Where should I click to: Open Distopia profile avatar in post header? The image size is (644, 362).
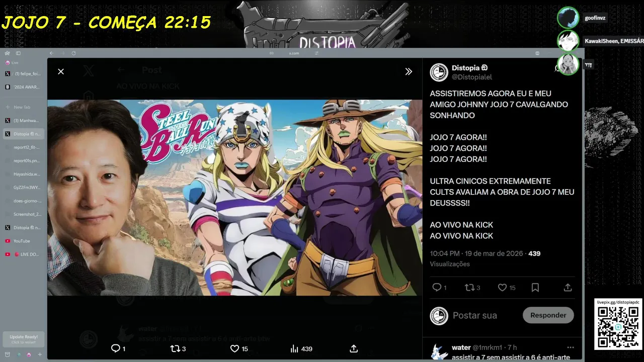coord(439,72)
